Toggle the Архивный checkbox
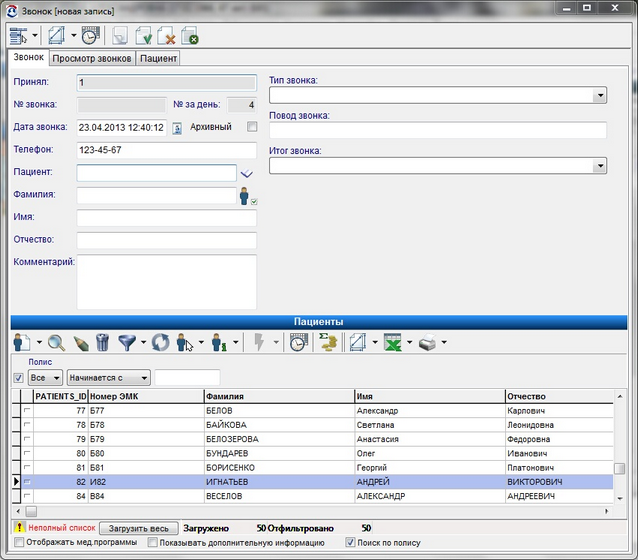This screenshot has width=638, height=560. tap(252, 127)
